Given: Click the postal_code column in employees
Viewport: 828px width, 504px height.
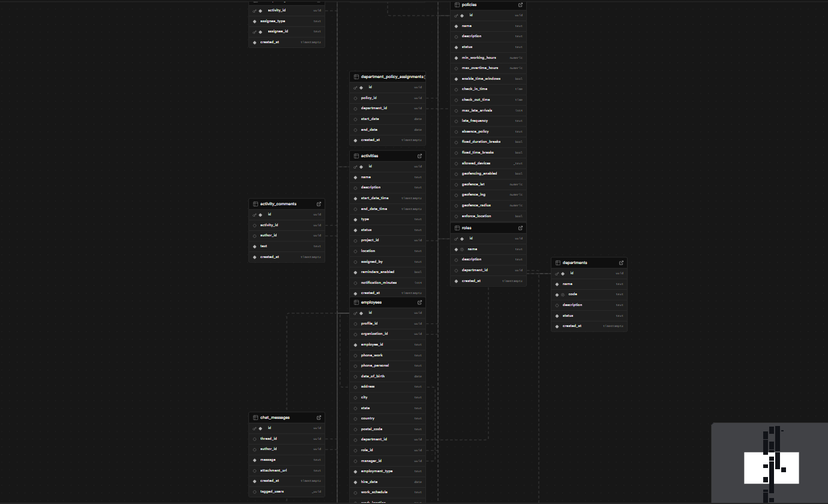Looking at the screenshot, I should (x=388, y=429).
